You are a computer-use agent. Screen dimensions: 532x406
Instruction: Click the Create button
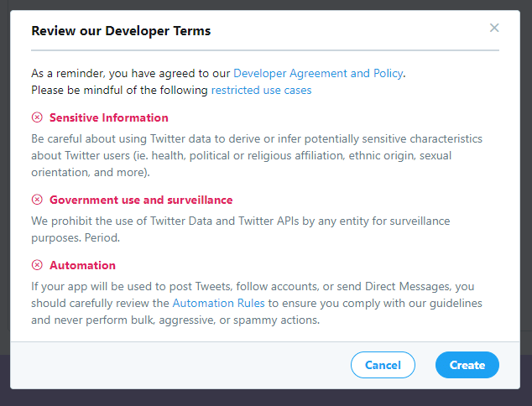tap(467, 365)
